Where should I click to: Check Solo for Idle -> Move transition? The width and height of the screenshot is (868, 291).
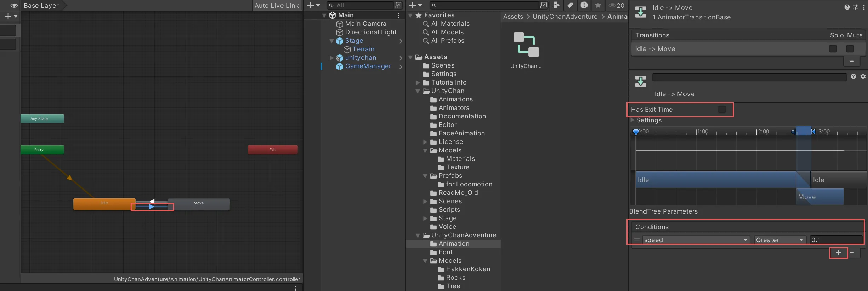pos(833,49)
